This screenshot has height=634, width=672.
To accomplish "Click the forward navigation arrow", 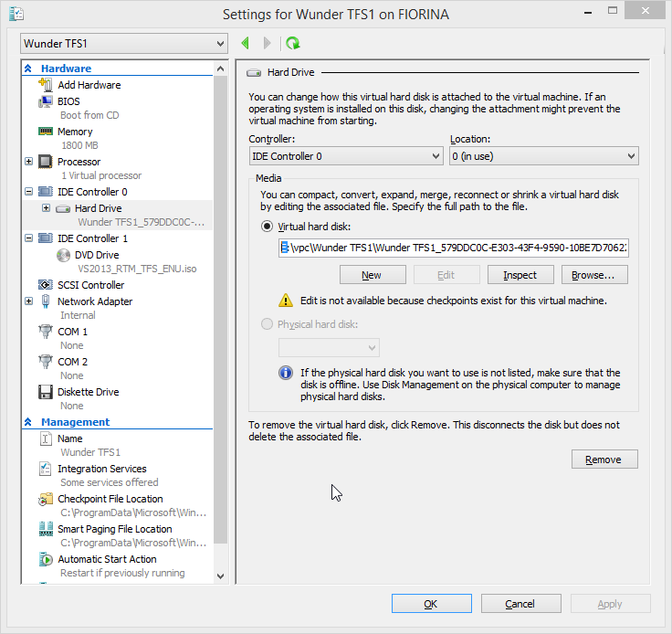I will [267, 43].
